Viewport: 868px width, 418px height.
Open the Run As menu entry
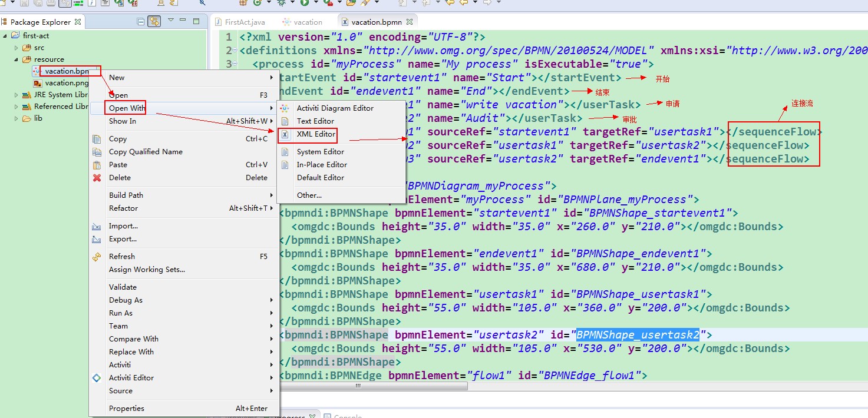[184, 313]
